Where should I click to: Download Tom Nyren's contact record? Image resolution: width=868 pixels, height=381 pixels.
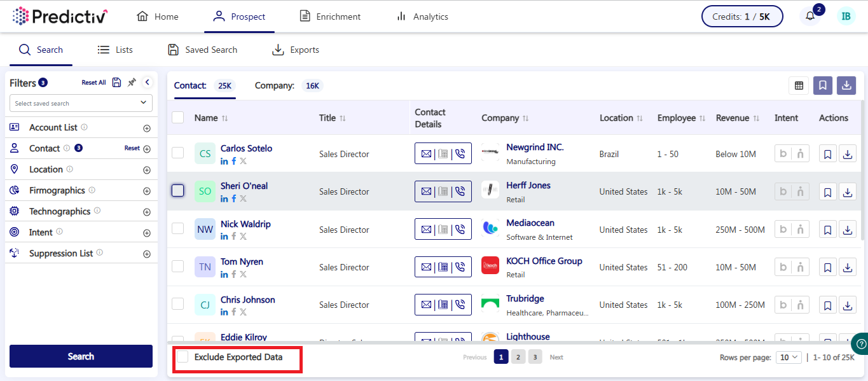coord(848,267)
